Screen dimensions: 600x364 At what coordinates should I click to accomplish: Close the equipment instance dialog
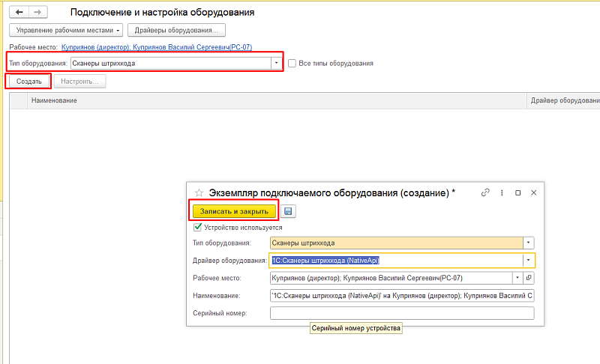[x=533, y=192]
